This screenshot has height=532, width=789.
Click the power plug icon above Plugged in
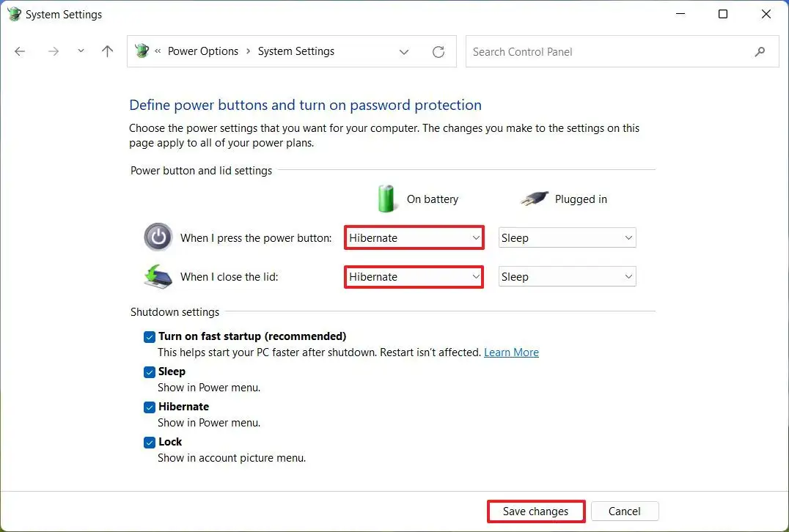[x=533, y=198]
